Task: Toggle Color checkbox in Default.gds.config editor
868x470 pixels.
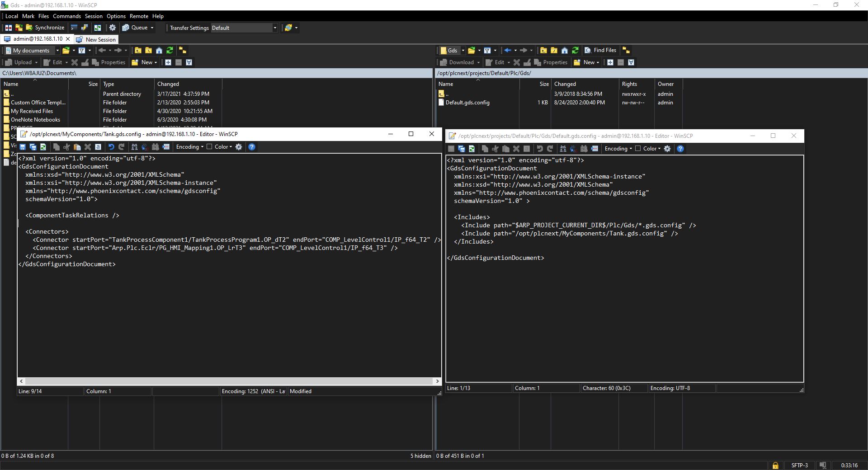Action: click(x=638, y=149)
